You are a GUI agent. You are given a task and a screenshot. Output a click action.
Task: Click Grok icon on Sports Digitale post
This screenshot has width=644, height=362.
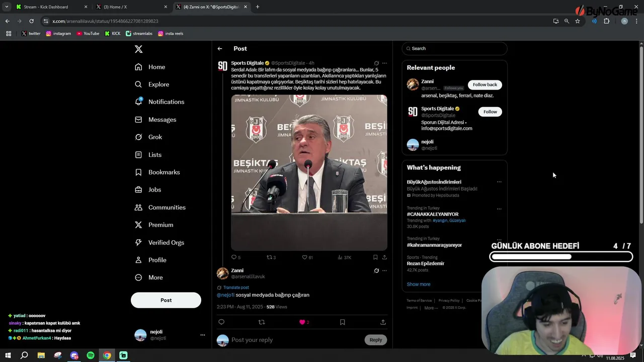pyautogui.click(x=376, y=63)
